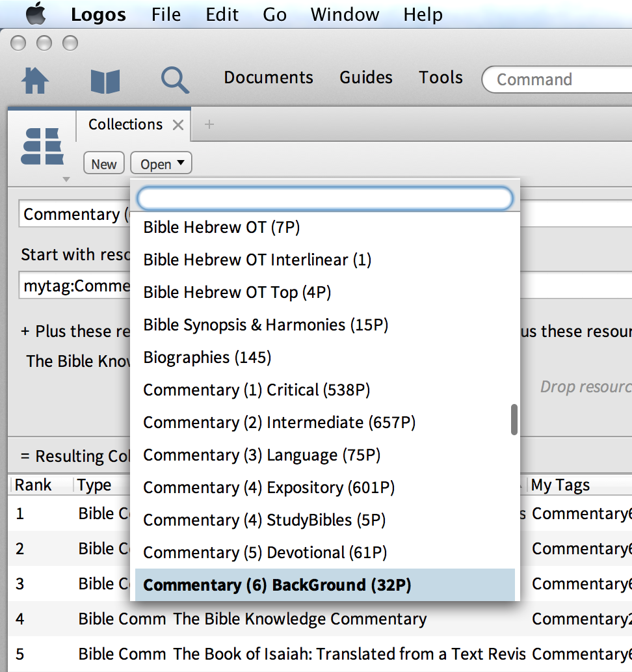Choose Commentary (3) Language (75P)
The height and width of the screenshot is (672, 632).
[325, 455]
